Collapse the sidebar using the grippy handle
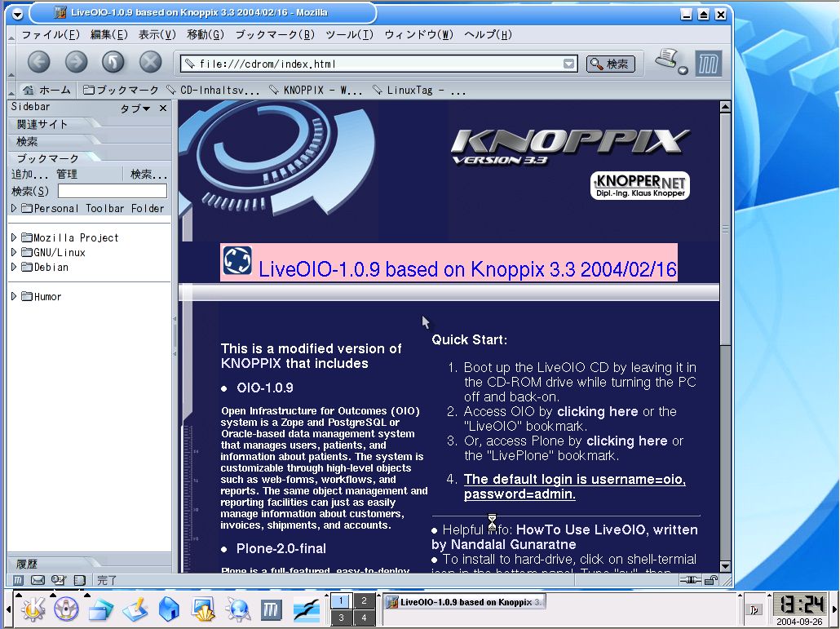The width and height of the screenshot is (840, 629). (x=175, y=336)
